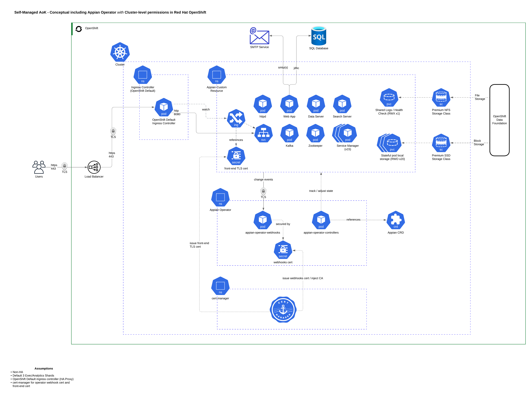
Task: Click the OpenShift logo icon
Action: 79,29
